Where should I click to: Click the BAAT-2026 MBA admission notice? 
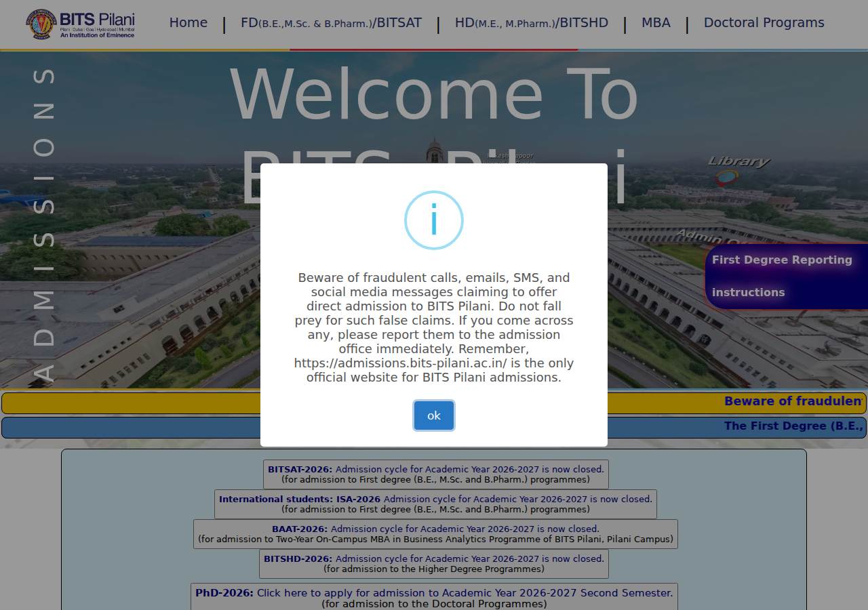(435, 534)
